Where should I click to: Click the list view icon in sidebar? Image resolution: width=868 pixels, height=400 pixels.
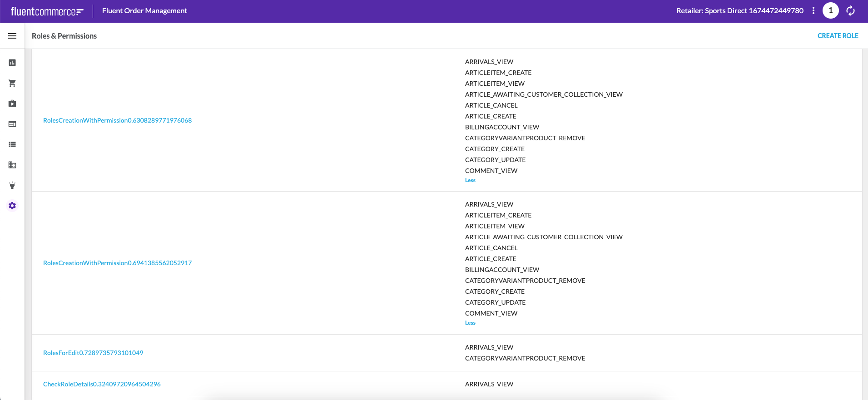(x=12, y=144)
